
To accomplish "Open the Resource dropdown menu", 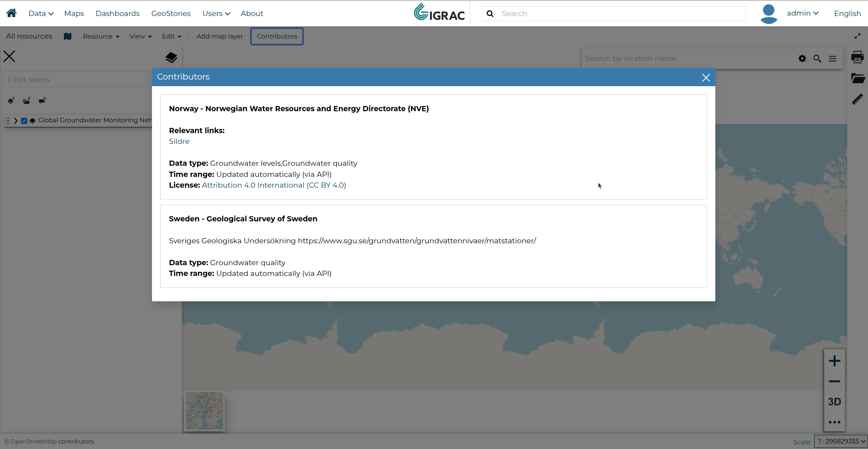I will [101, 36].
